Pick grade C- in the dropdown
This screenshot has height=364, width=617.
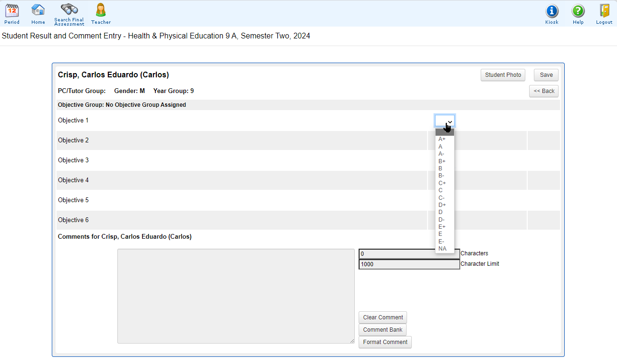pos(442,197)
